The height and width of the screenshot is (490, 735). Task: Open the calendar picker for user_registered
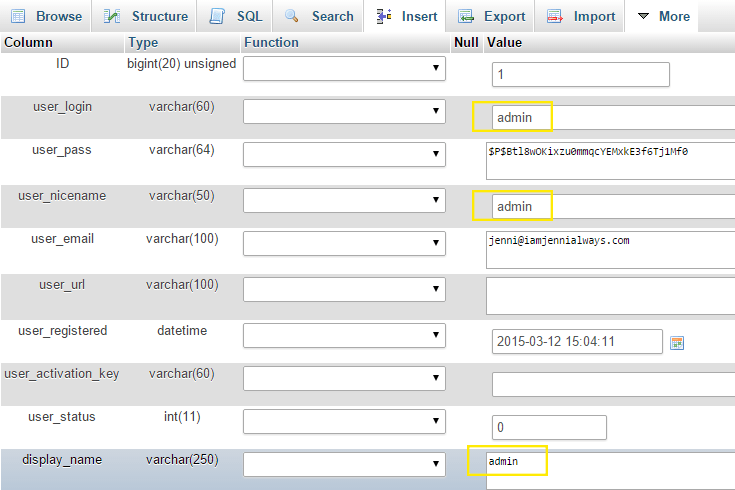677,342
